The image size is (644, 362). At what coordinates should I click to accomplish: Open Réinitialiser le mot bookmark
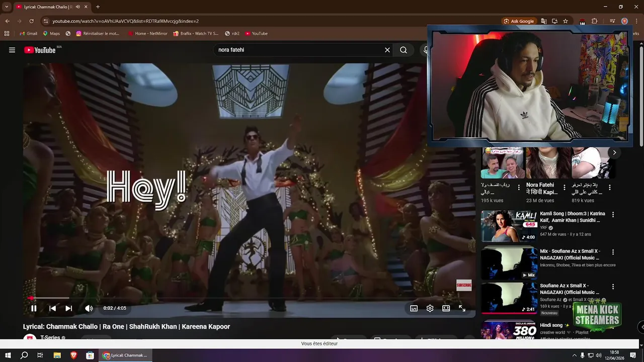(x=98, y=34)
